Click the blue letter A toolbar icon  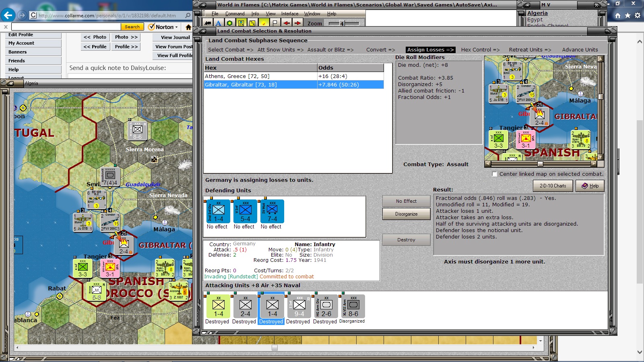(219, 23)
